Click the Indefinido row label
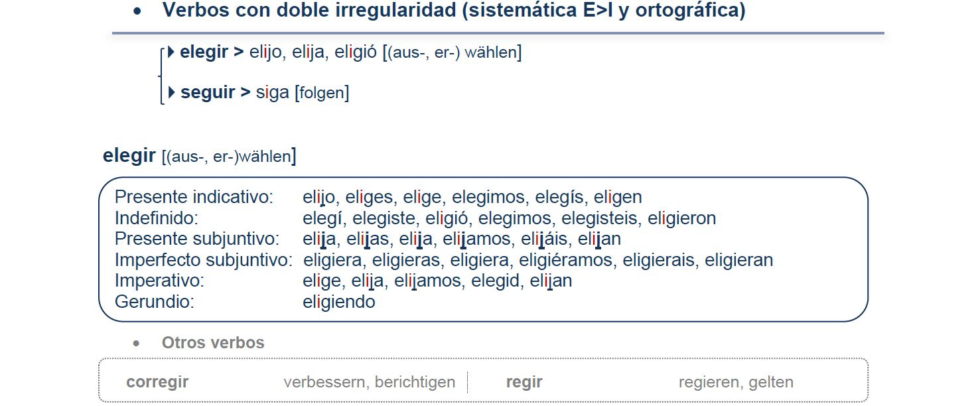The image size is (980, 406). click(x=157, y=218)
